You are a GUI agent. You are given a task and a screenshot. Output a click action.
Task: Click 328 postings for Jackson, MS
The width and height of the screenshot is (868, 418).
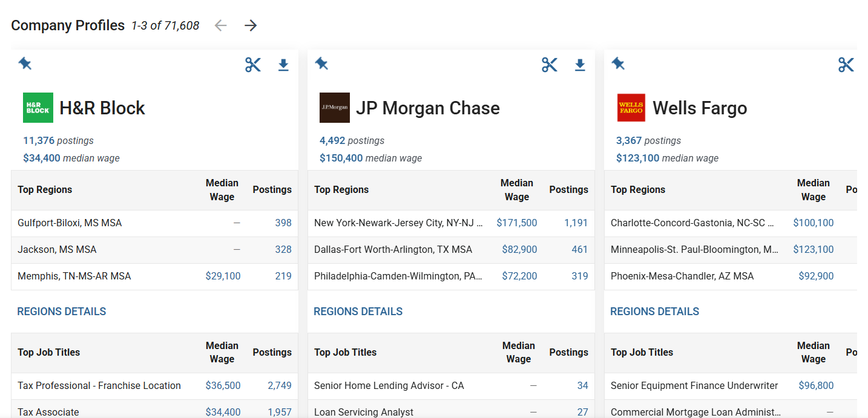point(283,250)
